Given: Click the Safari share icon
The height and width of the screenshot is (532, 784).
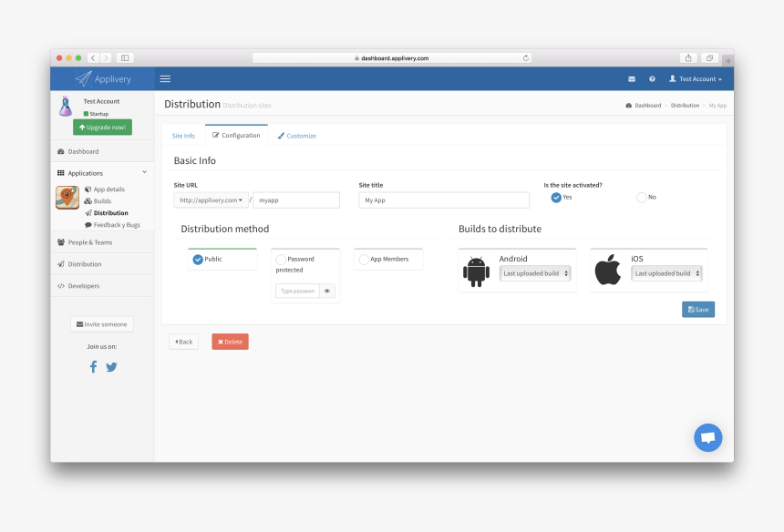Looking at the screenshot, I should 688,57.
